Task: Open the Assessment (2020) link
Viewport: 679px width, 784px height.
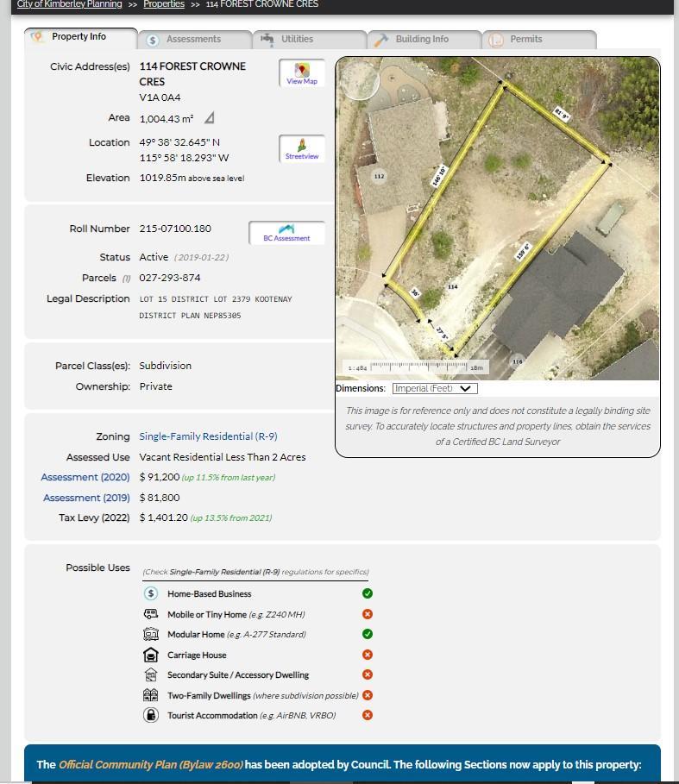Action: tap(85, 477)
